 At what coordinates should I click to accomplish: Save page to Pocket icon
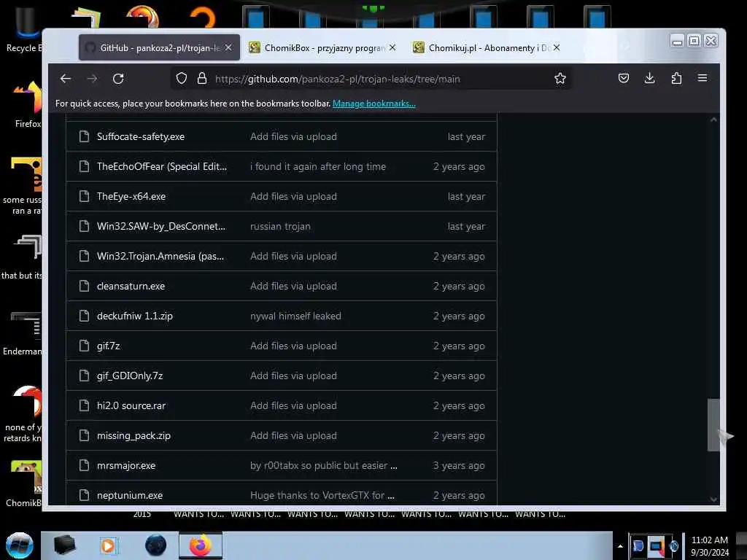coord(623,78)
